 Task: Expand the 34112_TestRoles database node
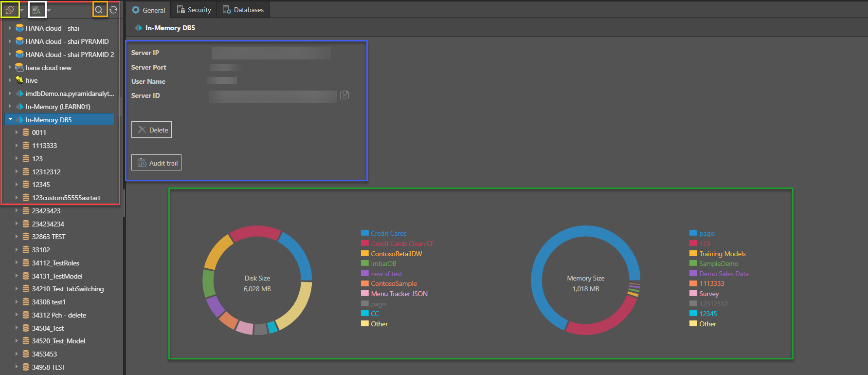17,263
